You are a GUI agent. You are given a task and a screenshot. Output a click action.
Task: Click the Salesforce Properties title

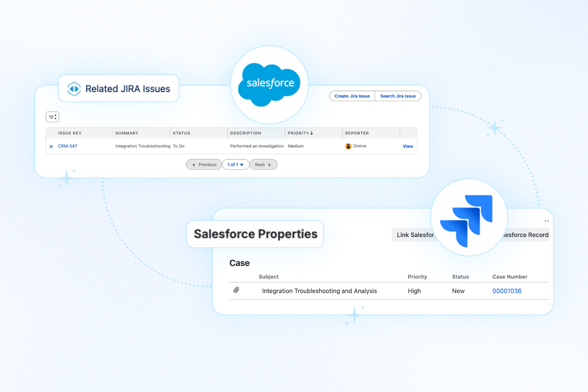click(256, 234)
